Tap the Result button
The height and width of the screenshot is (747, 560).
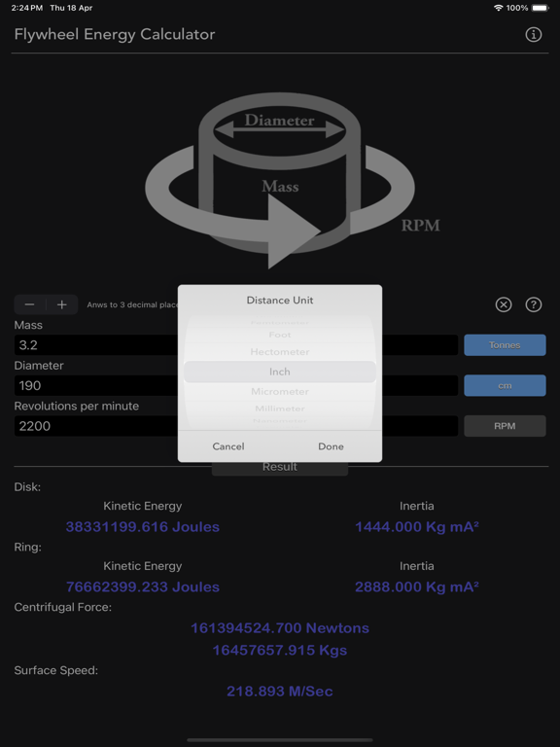[280, 468]
